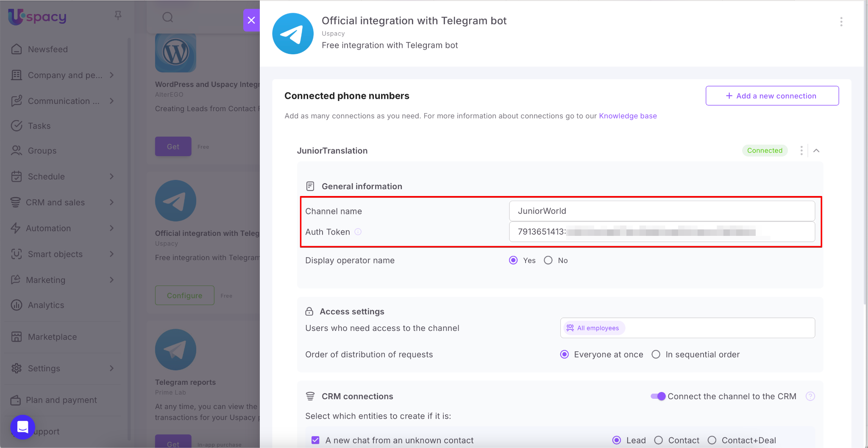Select No for display operator name

[x=548, y=260]
